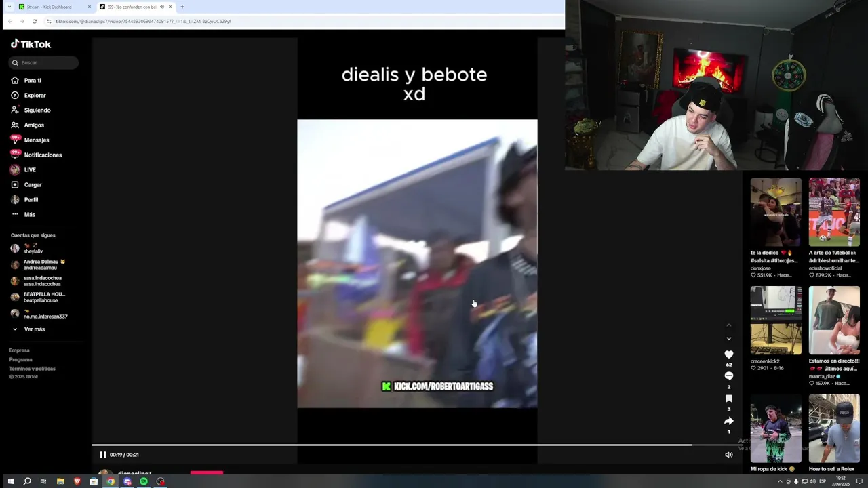Open Task View on taskbar

[43, 481]
